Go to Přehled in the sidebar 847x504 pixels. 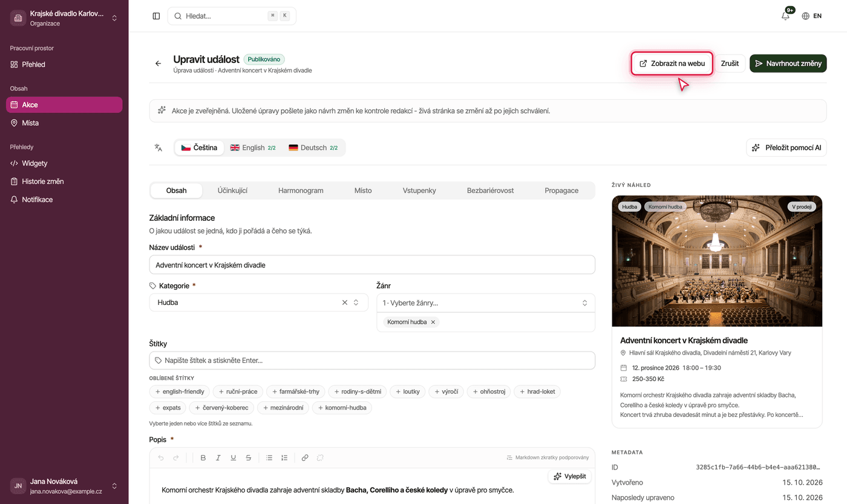(64, 64)
